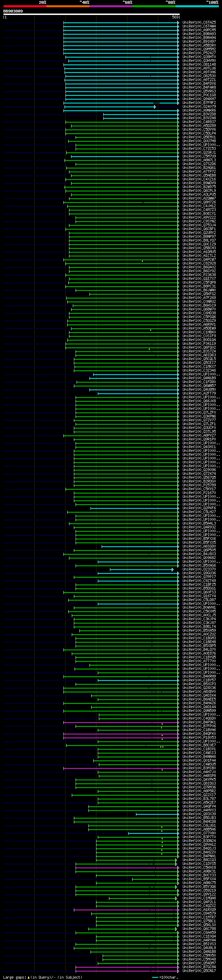Select the UniRef100_C5M7U9 label

point(199,156)
